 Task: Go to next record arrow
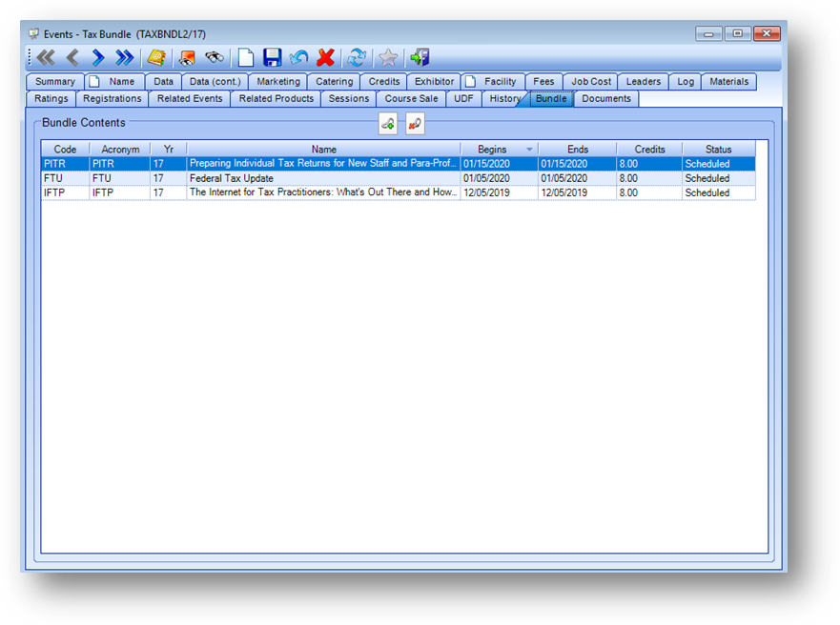[x=98, y=57]
